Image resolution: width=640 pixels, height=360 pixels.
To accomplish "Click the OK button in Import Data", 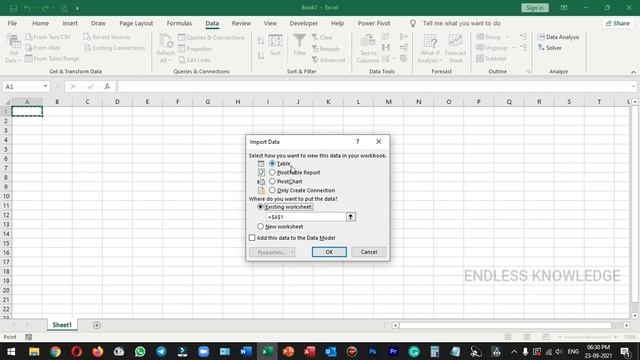I will [329, 252].
